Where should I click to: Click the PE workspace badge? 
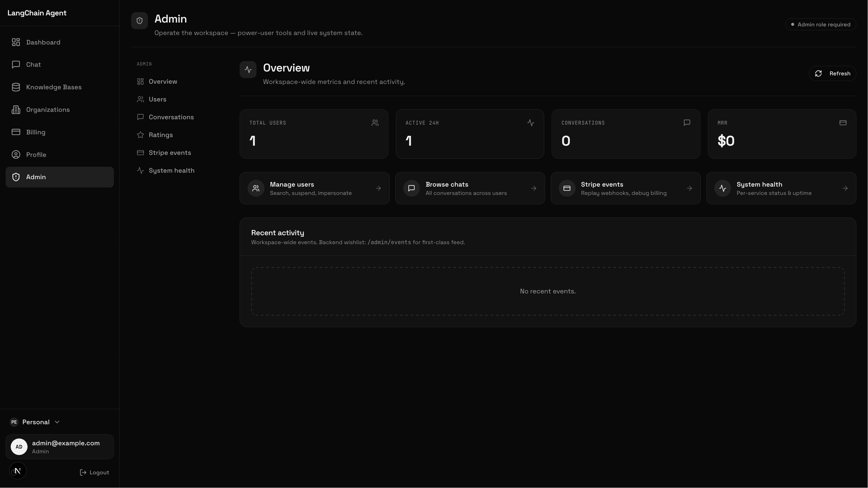pyautogui.click(x=14, y=422)
